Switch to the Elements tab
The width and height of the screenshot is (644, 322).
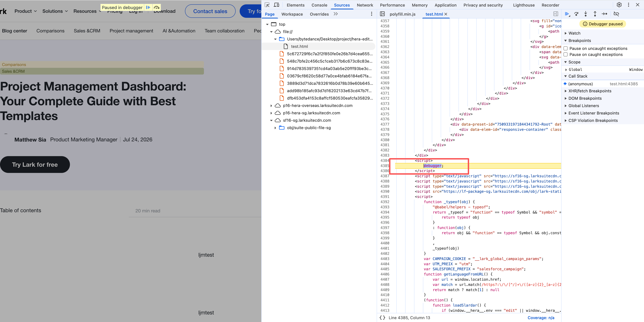[296, 5]
